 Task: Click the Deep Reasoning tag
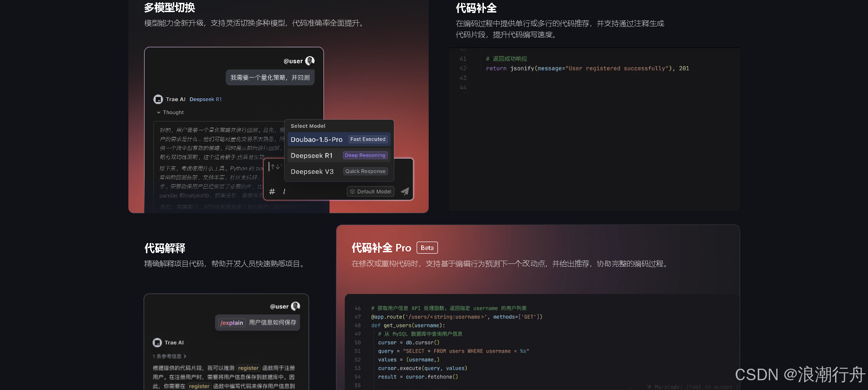(365, 155)
